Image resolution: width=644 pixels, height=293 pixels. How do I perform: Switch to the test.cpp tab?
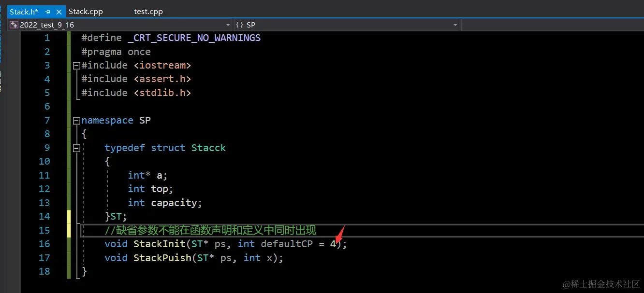[148, 11]
